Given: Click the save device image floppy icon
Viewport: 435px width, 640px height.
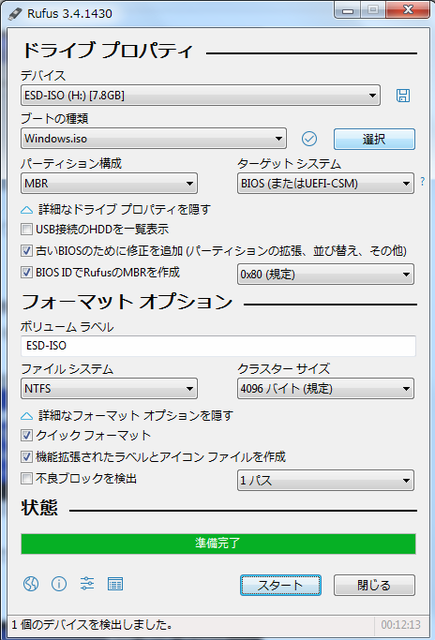Looking at the screenshot, I should coord(403,96).
